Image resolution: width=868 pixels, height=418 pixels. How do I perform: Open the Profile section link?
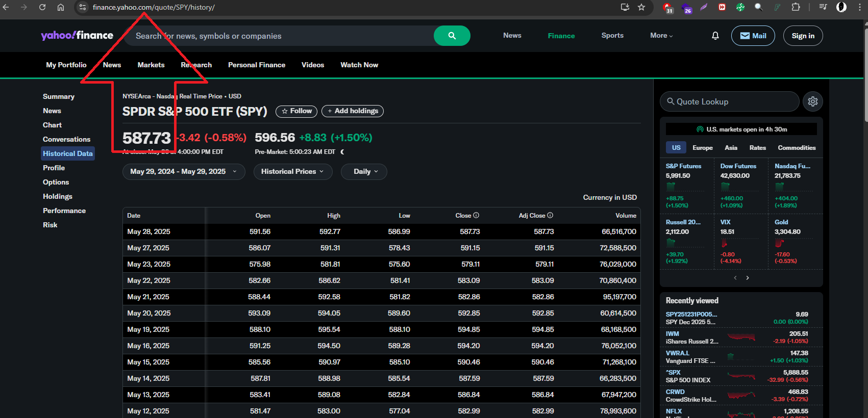click(54, 168)
